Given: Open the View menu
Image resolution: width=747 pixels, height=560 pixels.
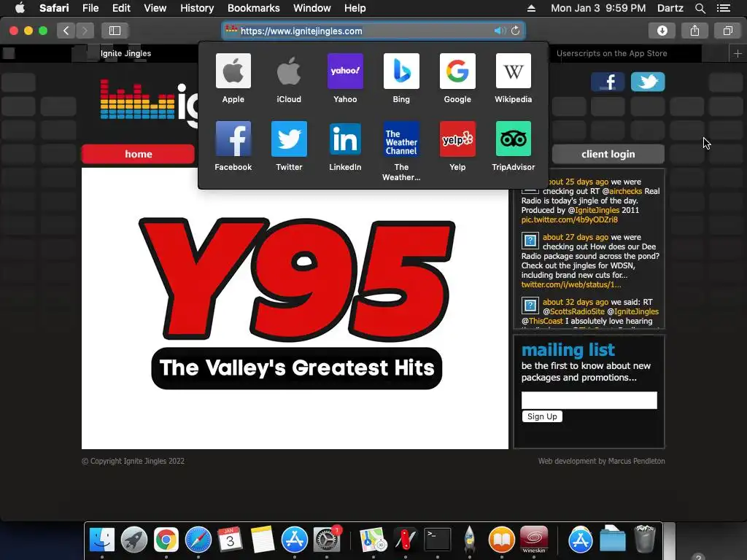Looking at the screenshot, I should tap(155, 8).
